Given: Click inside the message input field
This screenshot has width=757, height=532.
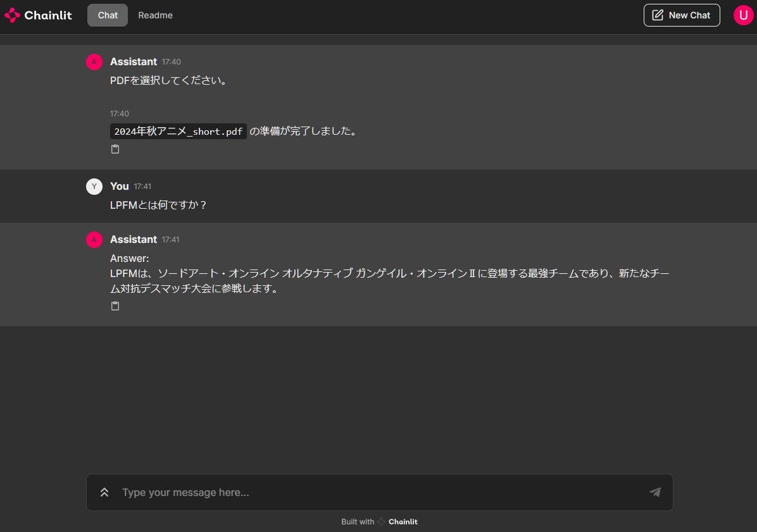Looking at the screenshot, I should point(316,492).
